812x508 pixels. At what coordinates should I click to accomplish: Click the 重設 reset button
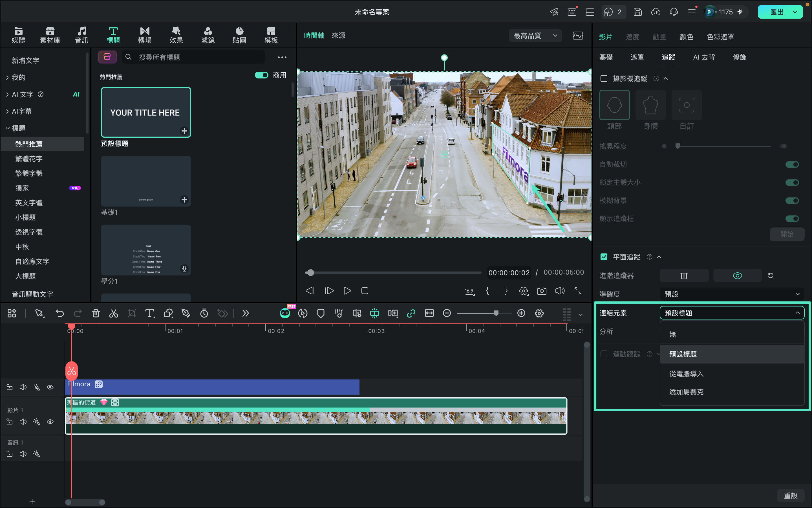tap(791, 495)
